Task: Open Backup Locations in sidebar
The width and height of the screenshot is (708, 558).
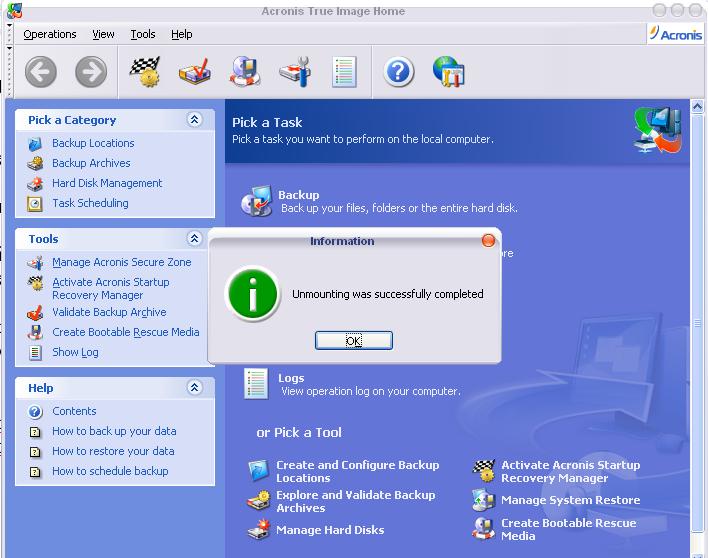Action: 93,143
